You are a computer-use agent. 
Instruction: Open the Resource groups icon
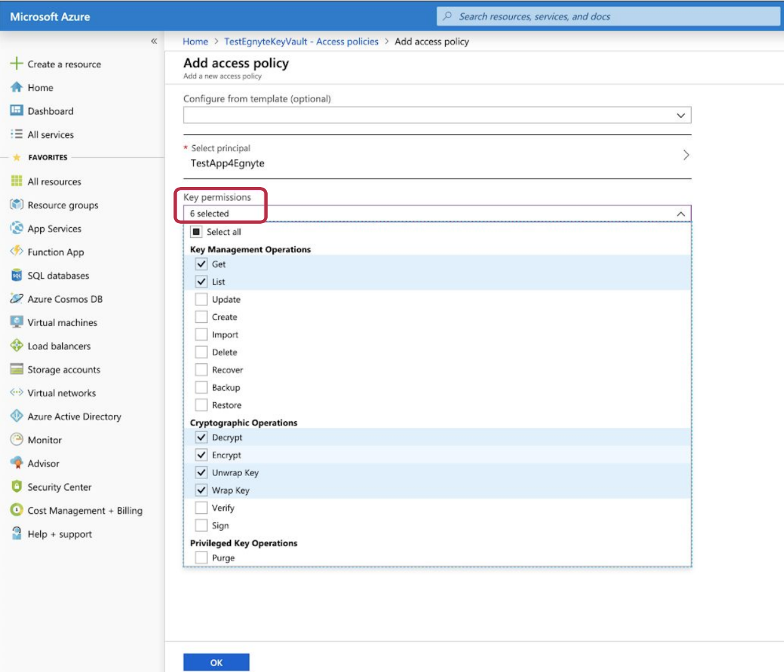[x=17, y=204]
